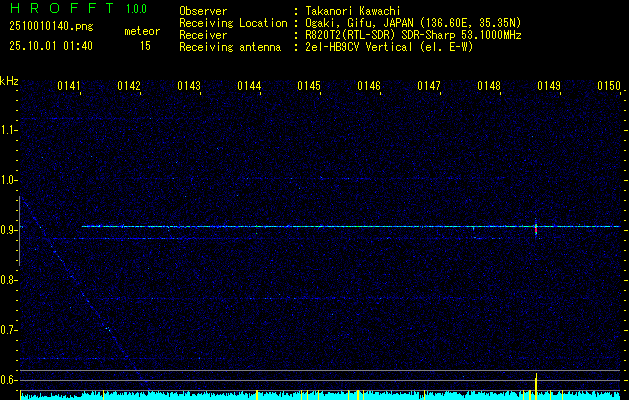
Task: Click the bright meteor echo near 0149
Action: click(x=537, y=228)
